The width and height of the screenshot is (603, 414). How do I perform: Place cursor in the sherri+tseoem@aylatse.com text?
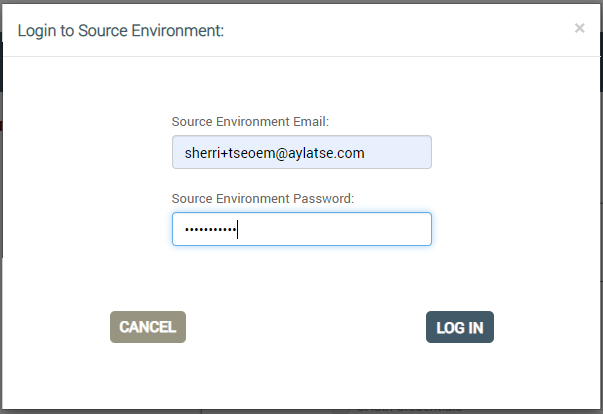[274, 153]
